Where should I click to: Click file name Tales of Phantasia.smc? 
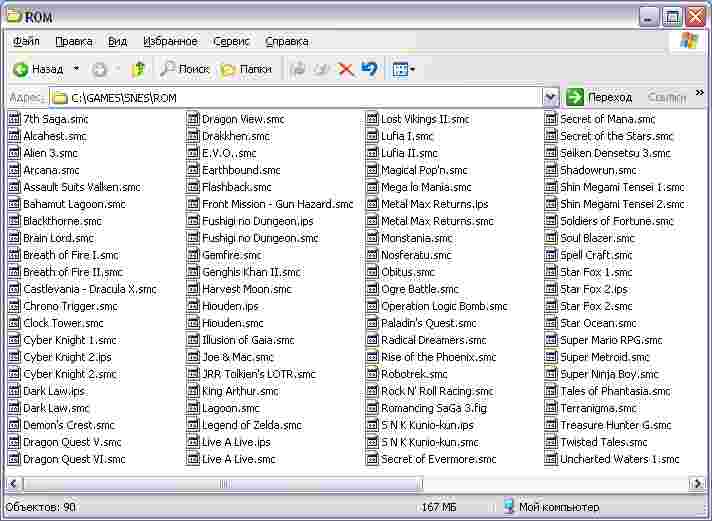[x=615, y=391]
